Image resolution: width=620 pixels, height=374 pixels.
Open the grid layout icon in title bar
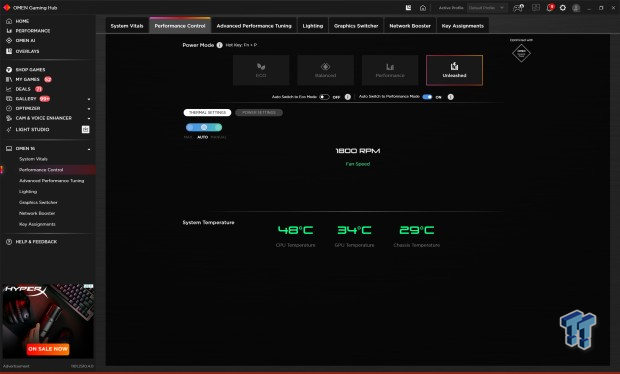click(536, 8)
